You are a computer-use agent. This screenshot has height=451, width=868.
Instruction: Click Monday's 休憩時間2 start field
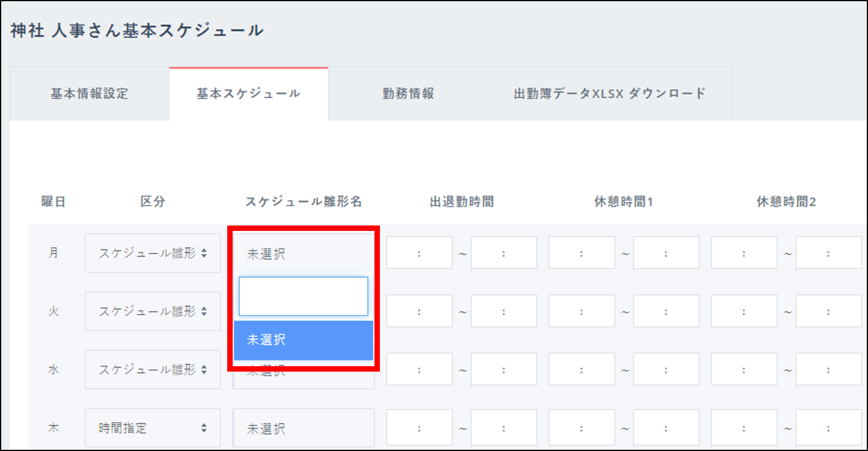tap(744, 253)
